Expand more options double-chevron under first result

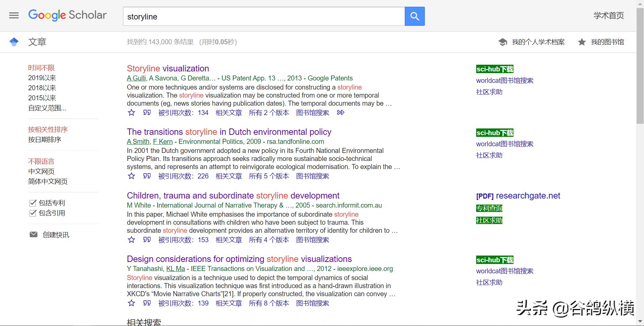(340, 113)
